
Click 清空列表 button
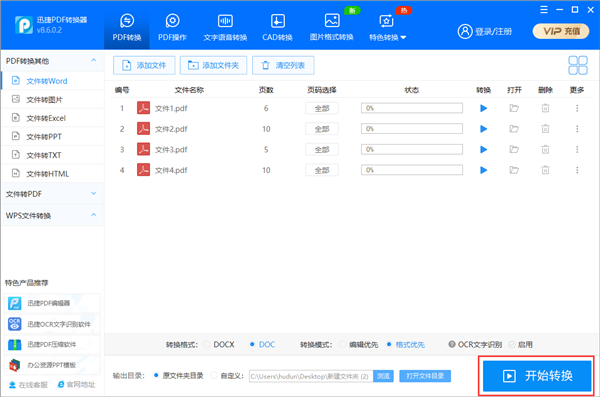click(x=283, y=65)
